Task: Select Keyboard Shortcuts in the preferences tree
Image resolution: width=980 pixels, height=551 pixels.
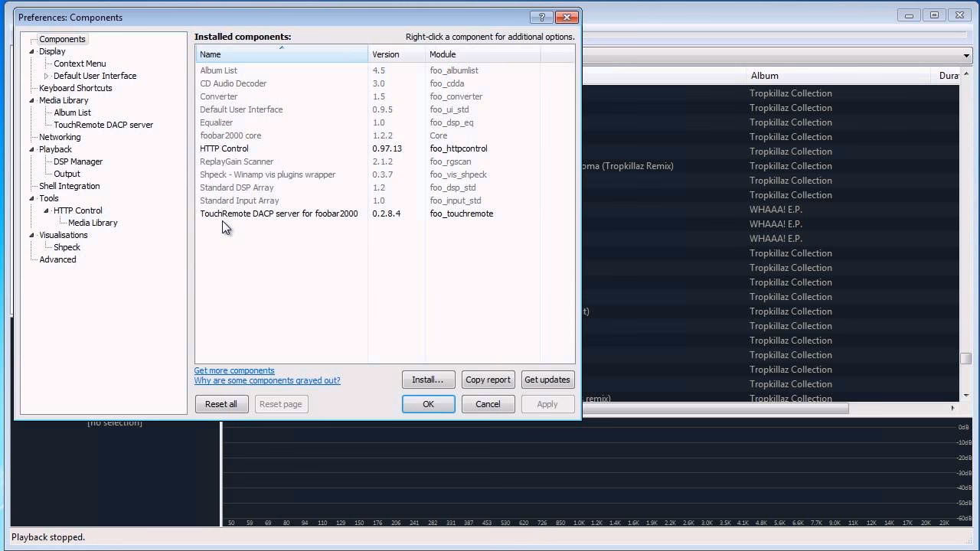Action: [x=75, y=88]
